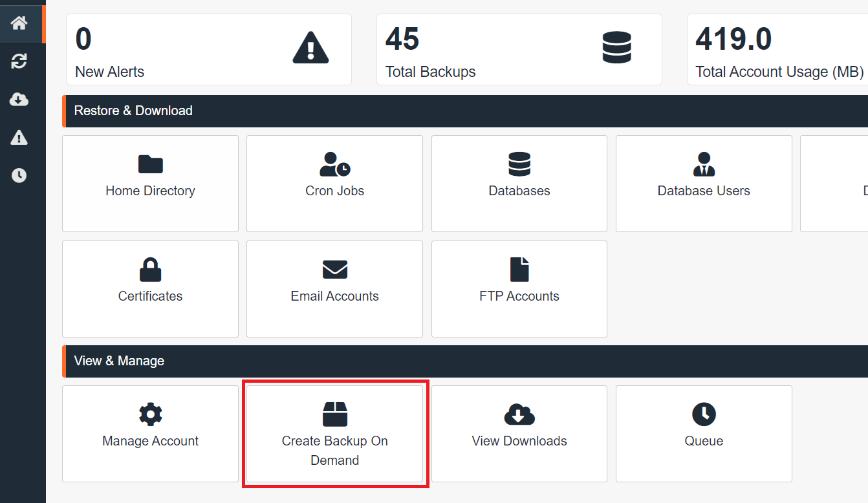Click the Certificates padlock icon

tap(150, 270)
